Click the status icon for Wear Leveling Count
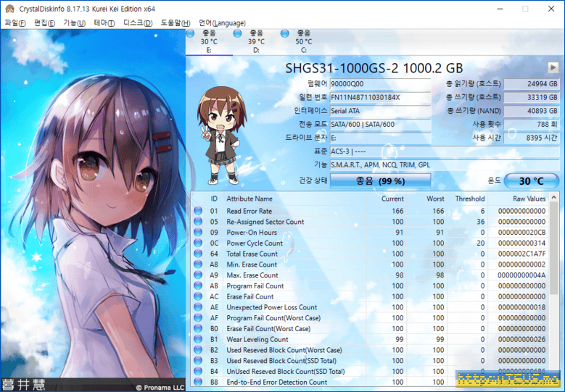Image resolution: width=565 pixels, height=392 pixels. coord(198,339)
